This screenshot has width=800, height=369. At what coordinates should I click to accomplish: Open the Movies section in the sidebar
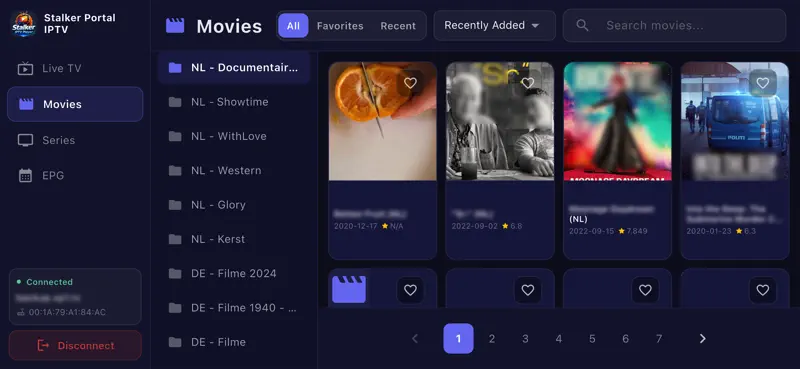(x=75, y=104)
